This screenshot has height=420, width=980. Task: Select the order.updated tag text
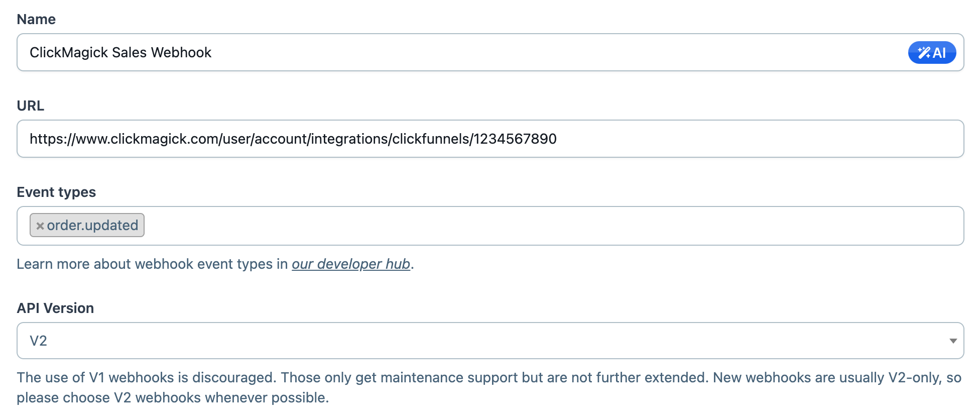click(92, 226)
